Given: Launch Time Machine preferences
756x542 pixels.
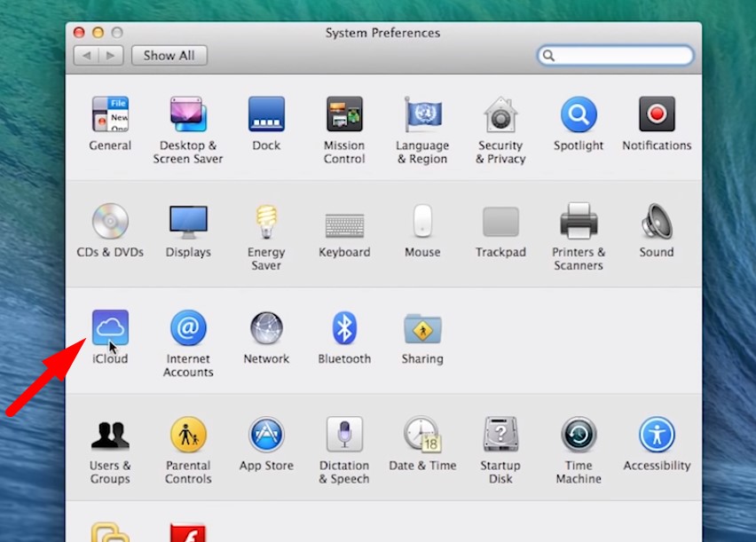Looking at the screenshot, I should click(579, 435).
